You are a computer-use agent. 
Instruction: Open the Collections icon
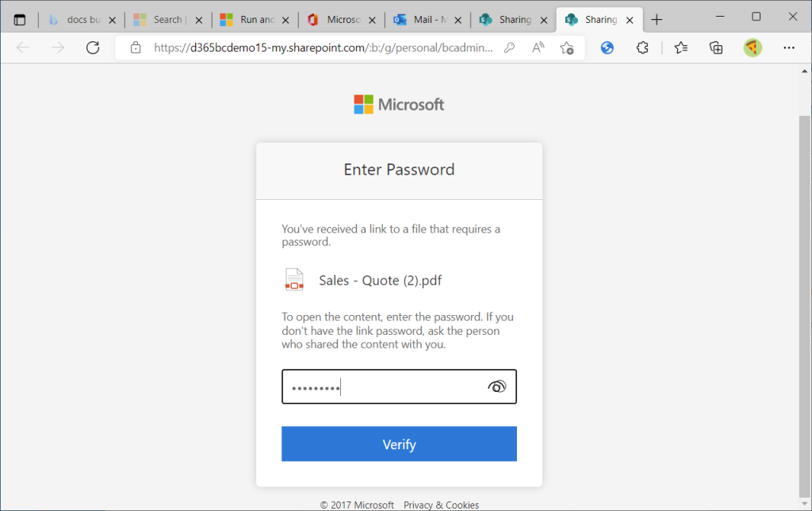coord(716,48)
